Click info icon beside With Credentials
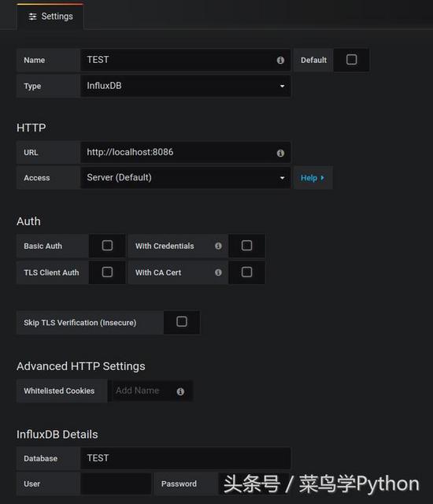This screenshot has width=433, height=504. pyautogui.click(x=218, y=246)
